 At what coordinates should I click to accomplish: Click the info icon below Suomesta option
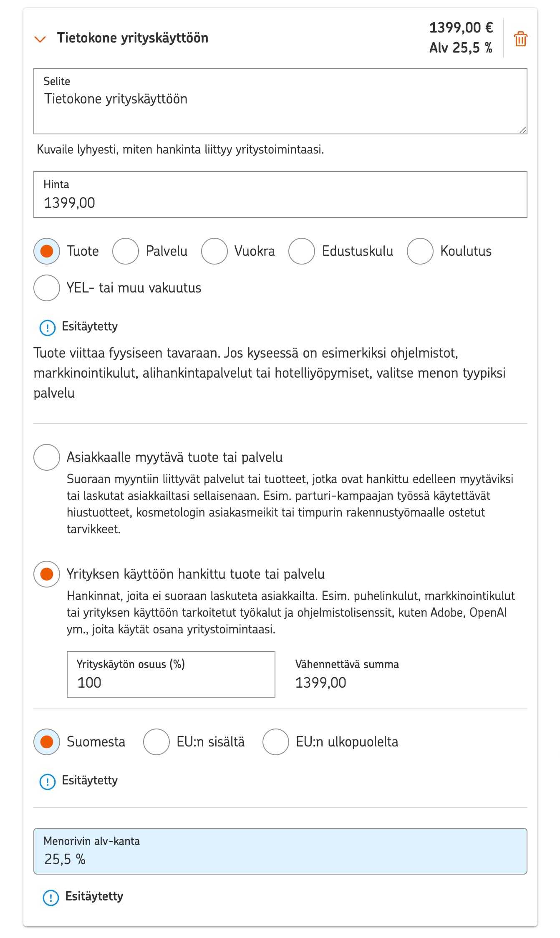47,782
